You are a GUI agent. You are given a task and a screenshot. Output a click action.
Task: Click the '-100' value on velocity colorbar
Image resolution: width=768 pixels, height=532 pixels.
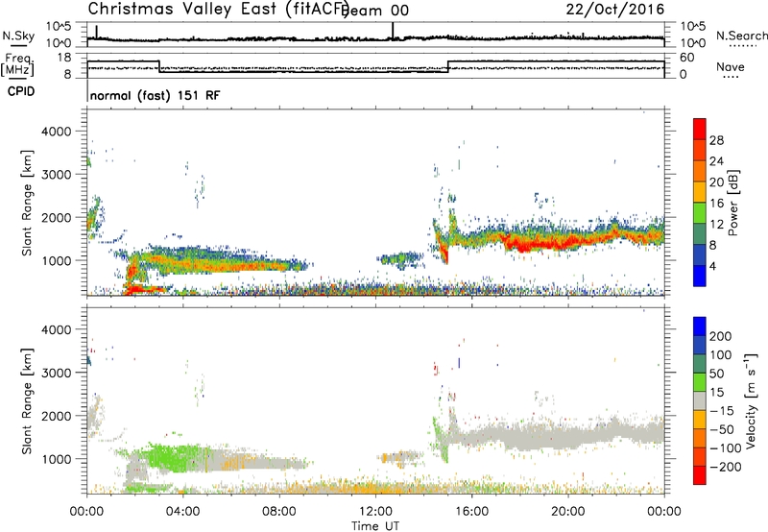(726, 448)
